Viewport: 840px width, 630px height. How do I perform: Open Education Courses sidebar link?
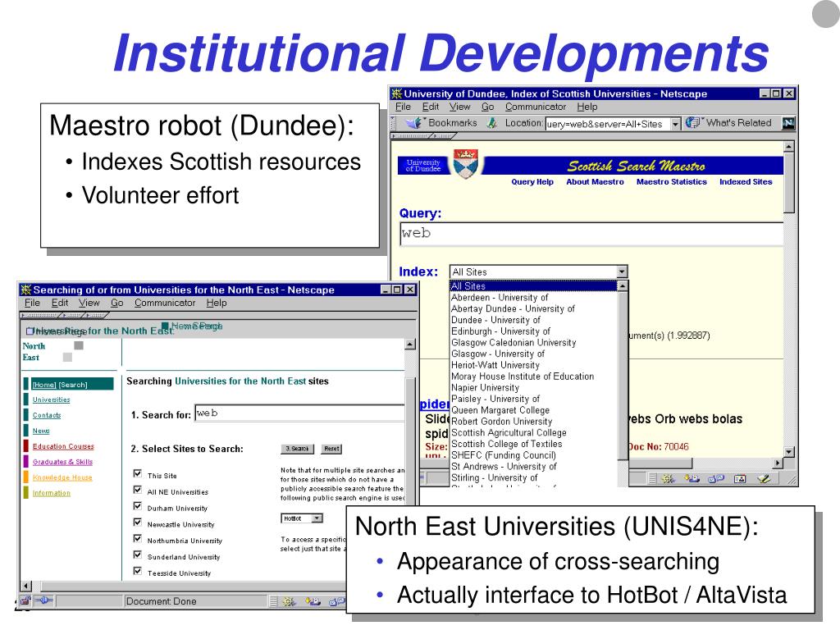tap(63, 446)
